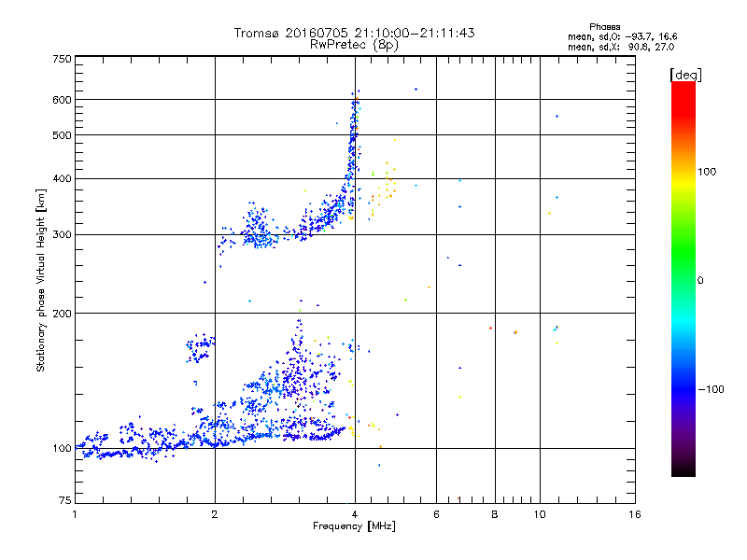The image size is (747, 560).
Task: Click y-axis tick label '600'
Action: (62, 100)
